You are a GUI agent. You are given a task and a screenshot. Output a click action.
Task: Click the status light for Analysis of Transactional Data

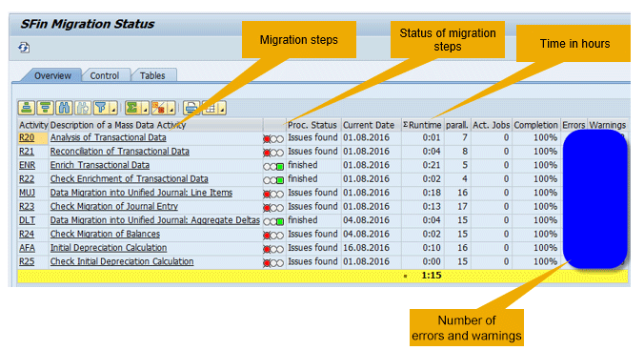[273, 139]
